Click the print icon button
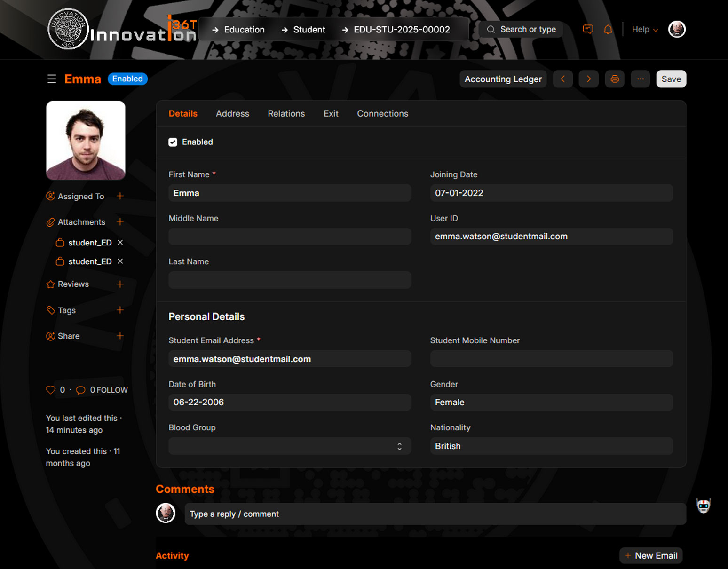 (x=614, y=79)
